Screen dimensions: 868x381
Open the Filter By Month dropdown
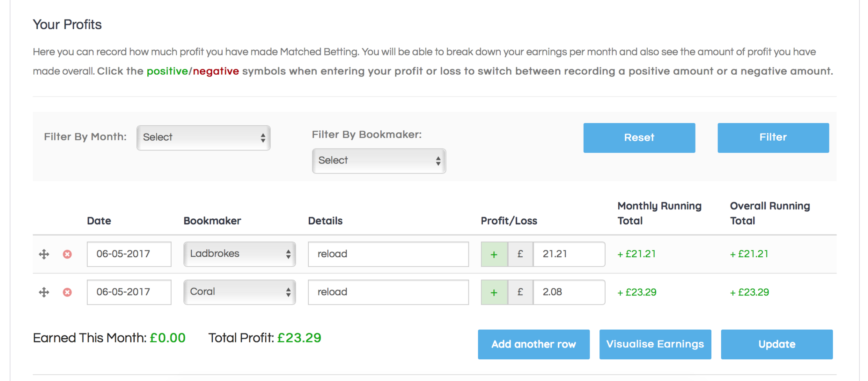coord(203,137)
